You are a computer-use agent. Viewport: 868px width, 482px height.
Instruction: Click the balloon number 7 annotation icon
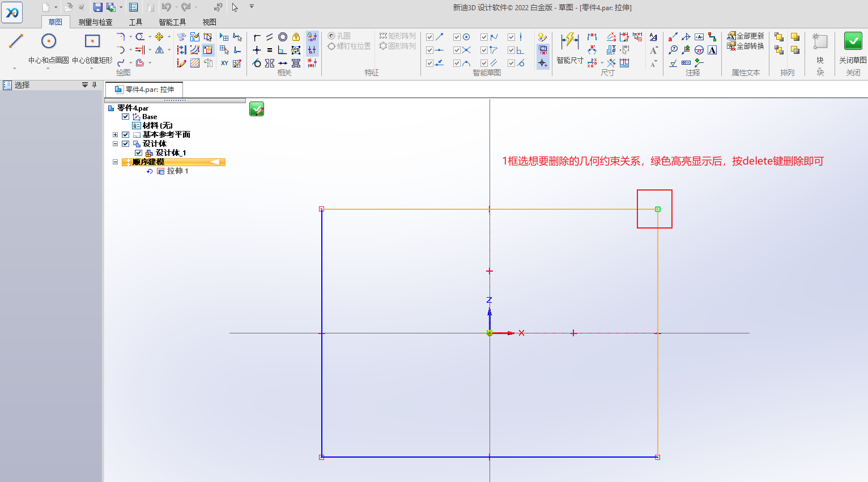(673, 50)
